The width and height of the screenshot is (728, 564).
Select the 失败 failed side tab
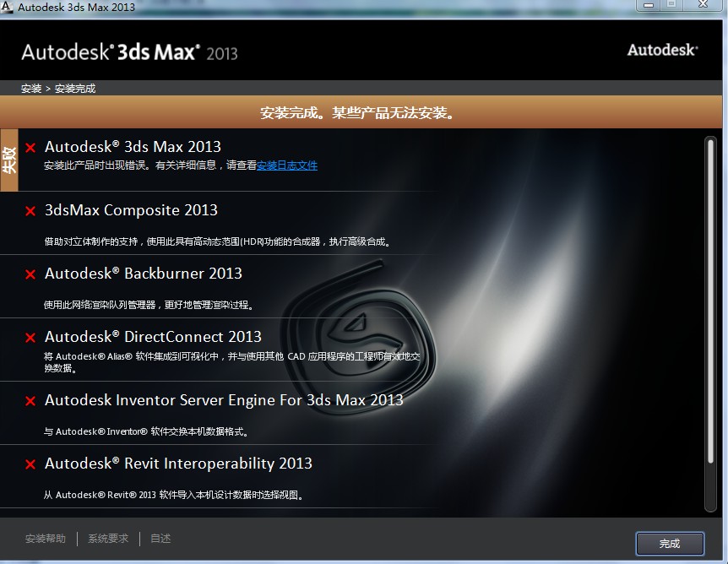coord(9,160)
